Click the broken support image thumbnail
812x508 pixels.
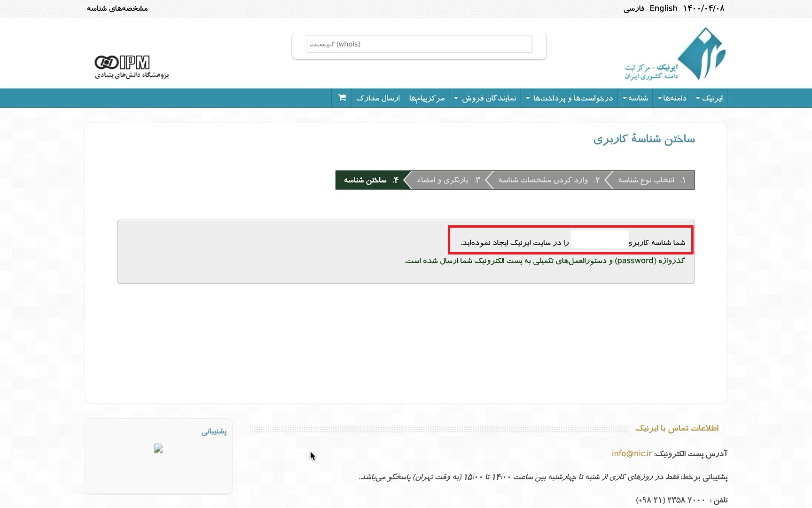point(158,449)
